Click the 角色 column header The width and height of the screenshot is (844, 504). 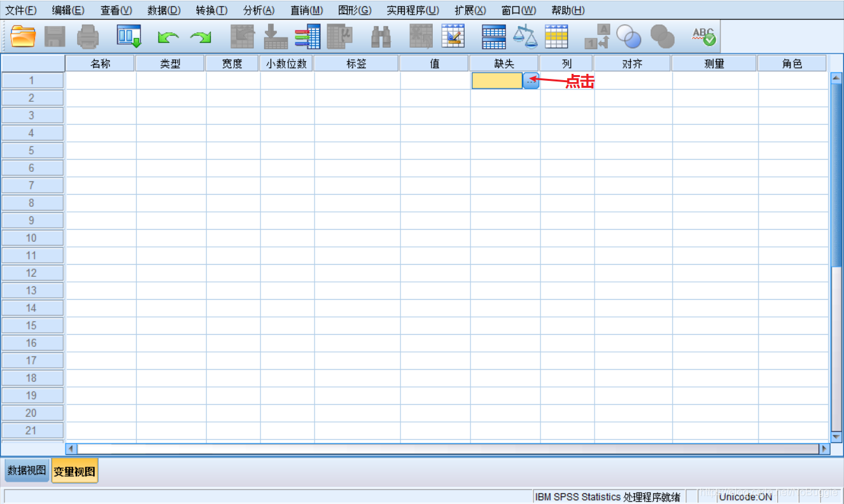(792, 64)
